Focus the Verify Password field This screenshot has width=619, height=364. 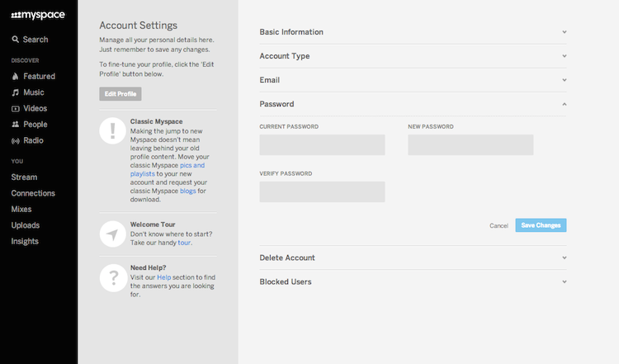[322, 191]
